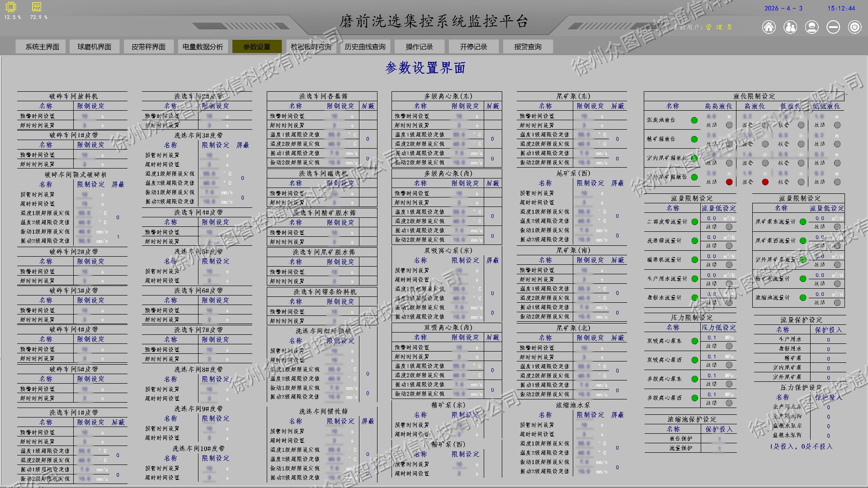Edit 生产用水东 pressure protection value 0
Viewport: 868px width, 488px height.
(828, 408)
